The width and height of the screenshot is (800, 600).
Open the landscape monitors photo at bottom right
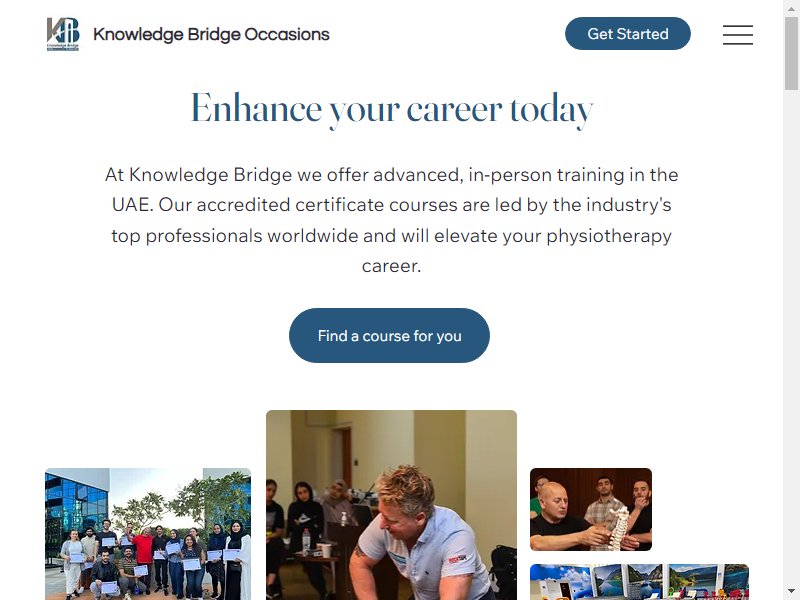coord(639,582)
